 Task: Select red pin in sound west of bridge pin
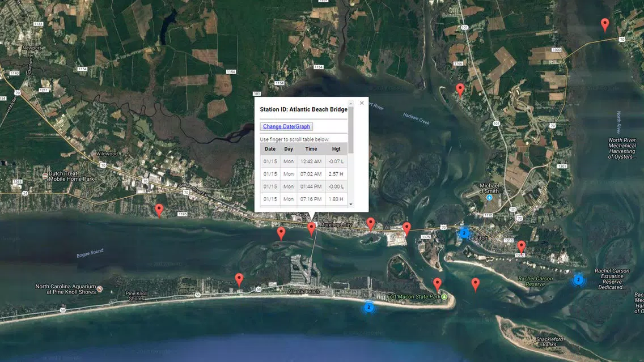point(281,233)
